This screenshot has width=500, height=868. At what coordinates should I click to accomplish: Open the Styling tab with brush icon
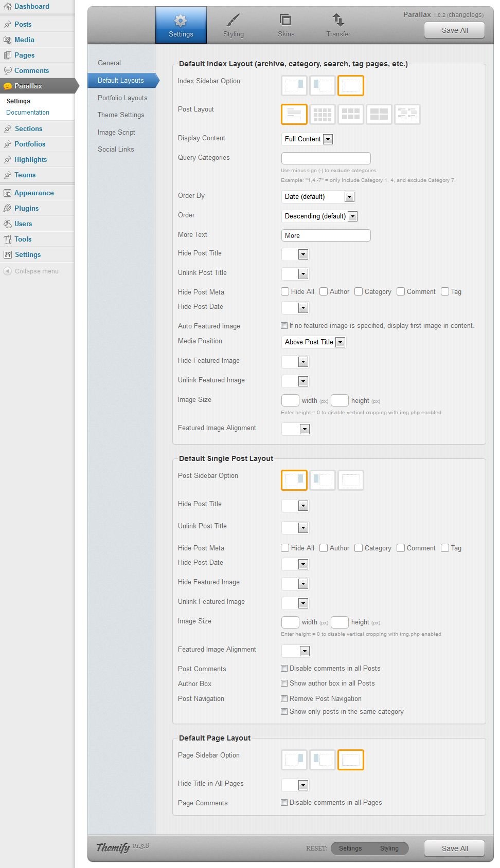pyautogui.click(x=233, y=25)
